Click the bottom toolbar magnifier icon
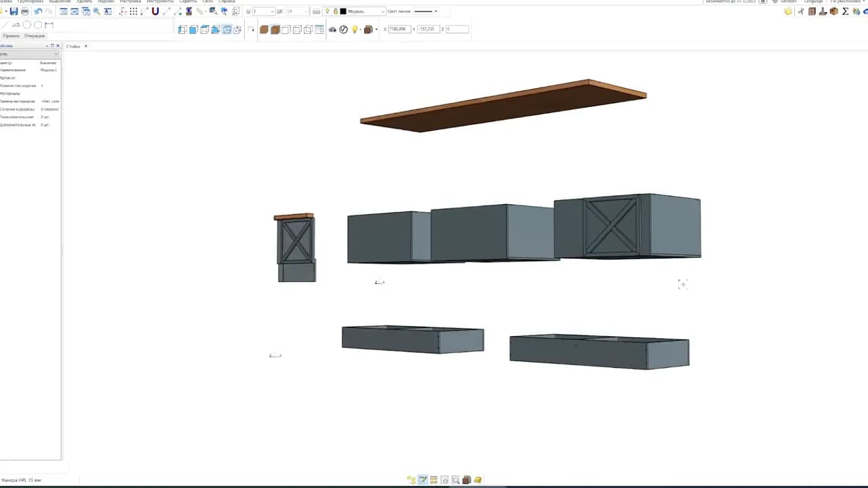Image resolution: width=868 pixels, height=488 pixels. [456, 480]
